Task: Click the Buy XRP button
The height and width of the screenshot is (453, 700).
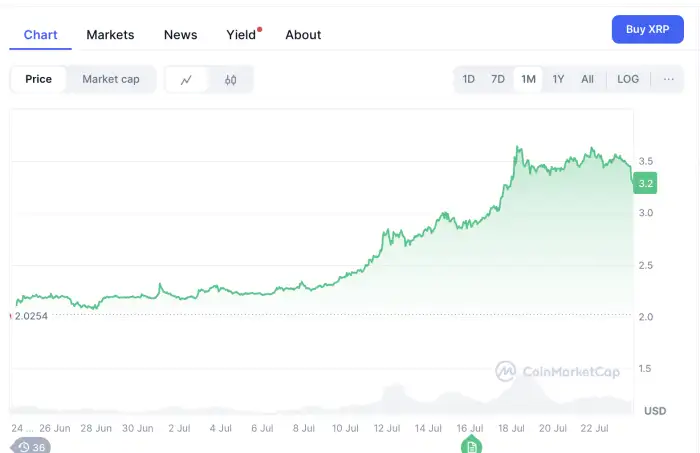Action: pos(647,29)
